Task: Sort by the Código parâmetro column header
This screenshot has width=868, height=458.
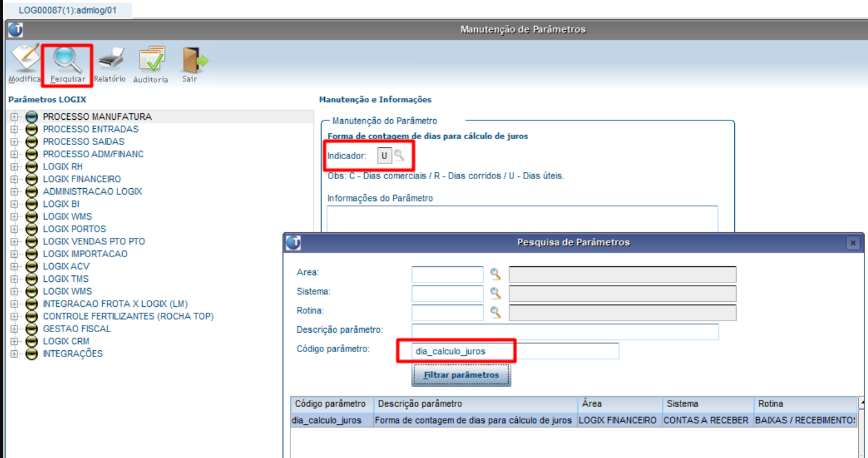Action: 332,404
